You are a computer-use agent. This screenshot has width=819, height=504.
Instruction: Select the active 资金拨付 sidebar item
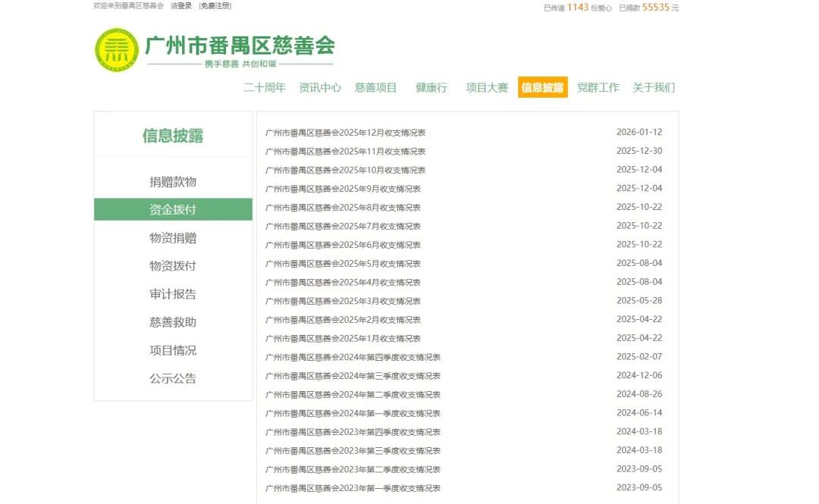173,210
